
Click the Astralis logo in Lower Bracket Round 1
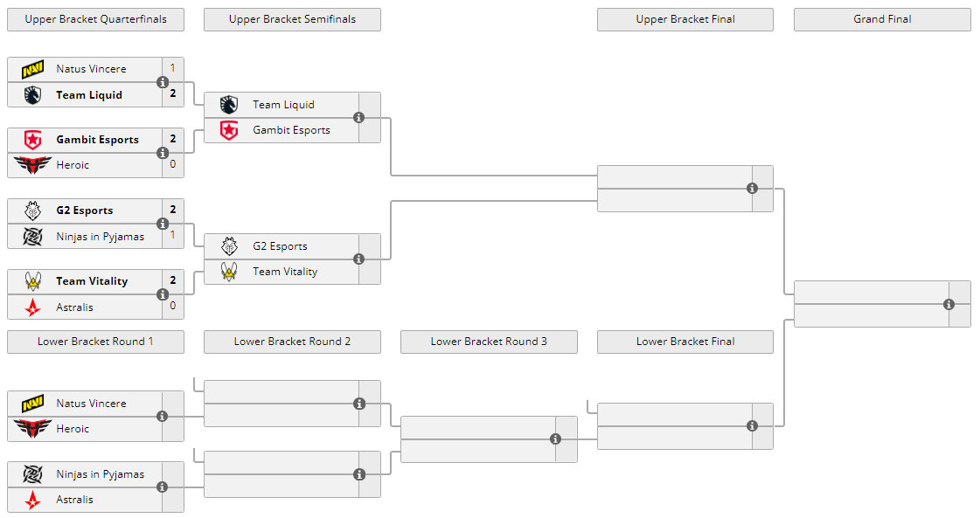(33, 500)
